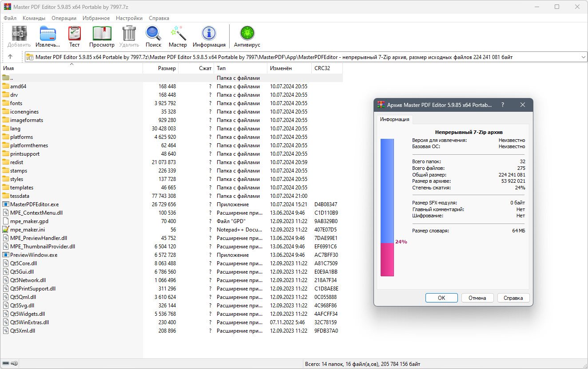This screenshot has width=588, height=369.
Task: Open the Команды menu
Action: (x=34, y=18)
